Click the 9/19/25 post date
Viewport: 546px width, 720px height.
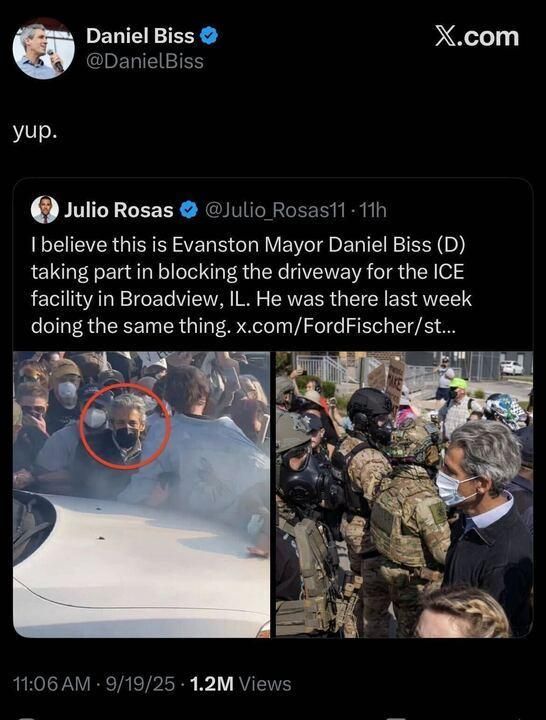[x=140, y=684]
